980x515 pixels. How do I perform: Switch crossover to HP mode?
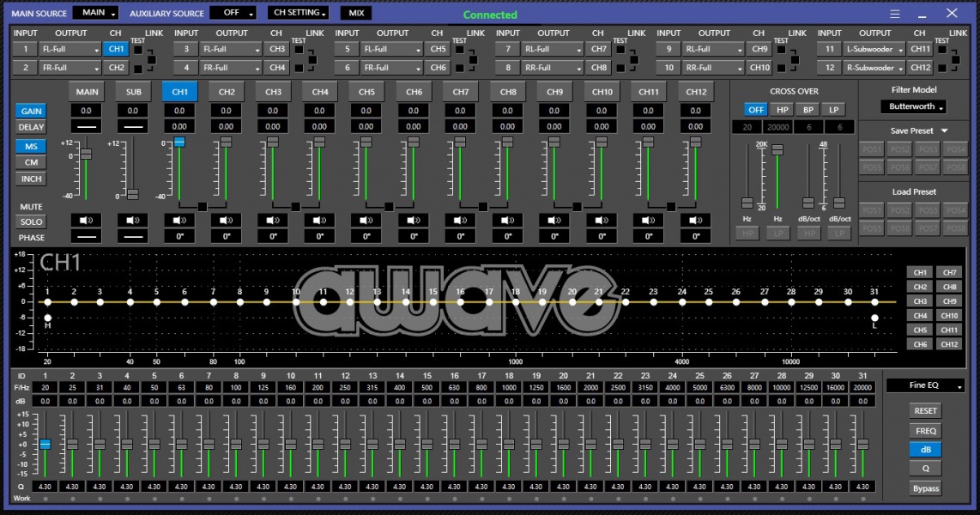tap(782, 109)
